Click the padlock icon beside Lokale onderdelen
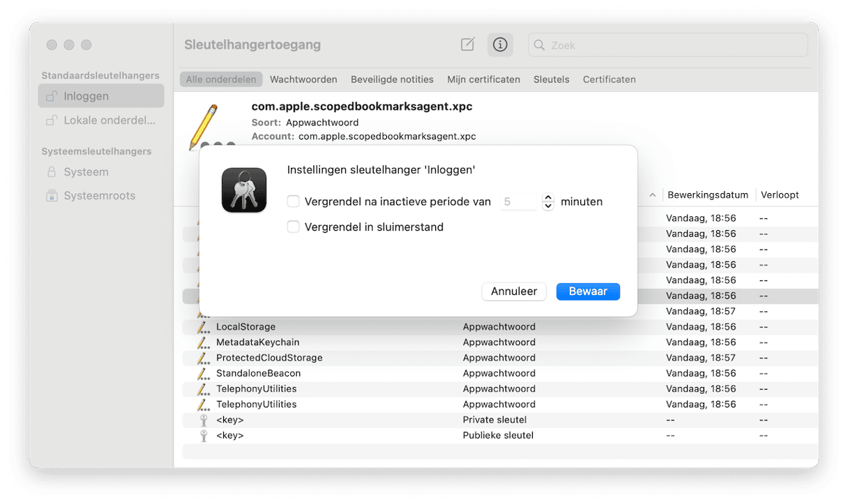The height and width of the screenshot is (504, 848). tap(51, 121)
